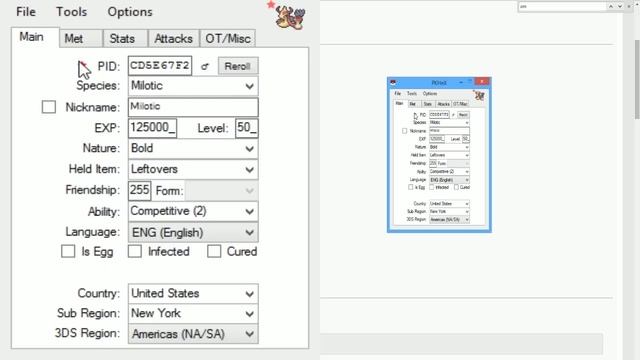This screenshot has width=640, height=360.
Task: Click Reroll button in small PKHeX window
Action: coord(463,115)
